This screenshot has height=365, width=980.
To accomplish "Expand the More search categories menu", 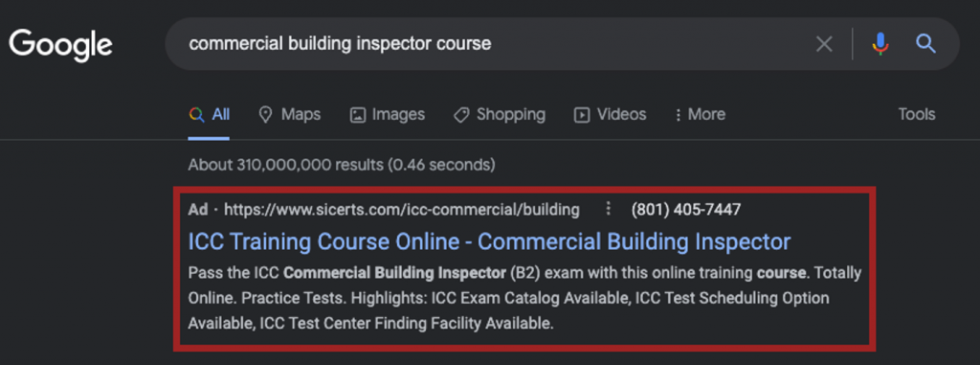I will [700, 115].
